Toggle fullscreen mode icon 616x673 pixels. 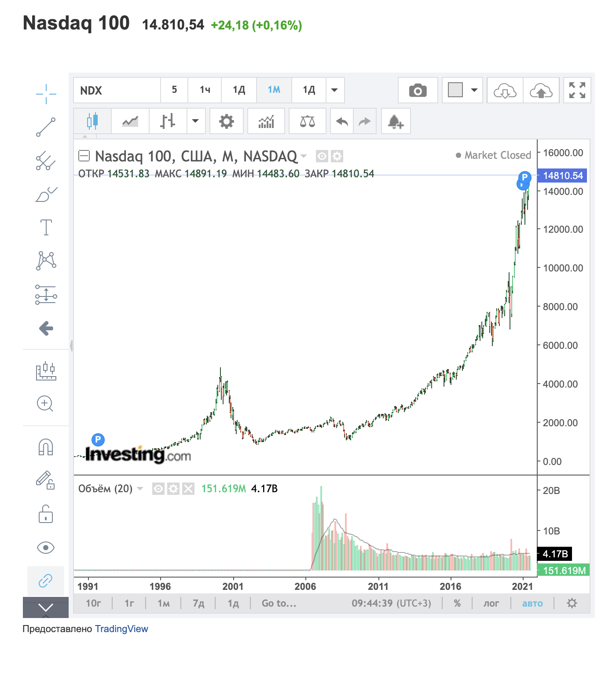[x=577, y=90]
